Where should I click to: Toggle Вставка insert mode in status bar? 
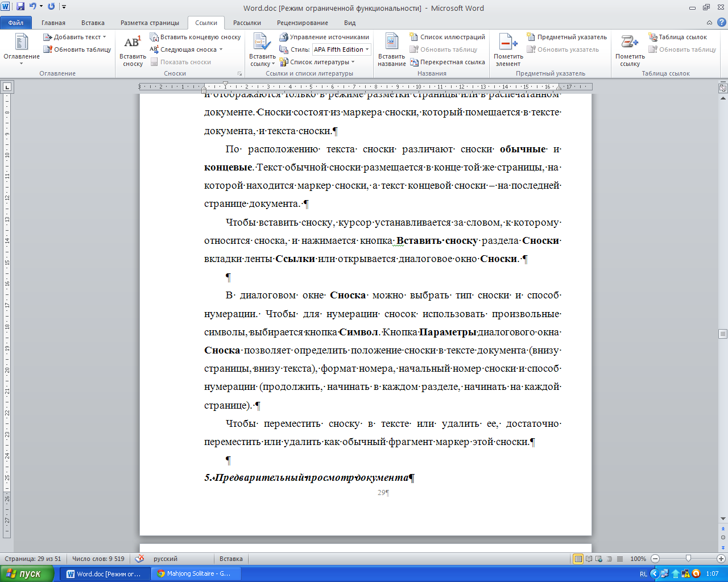(x=231, y=559)
